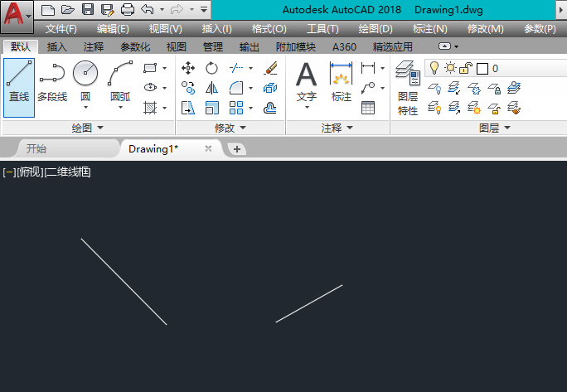Click the Save icon in quick access
567x392 pixels.
[x=88, y=10]
